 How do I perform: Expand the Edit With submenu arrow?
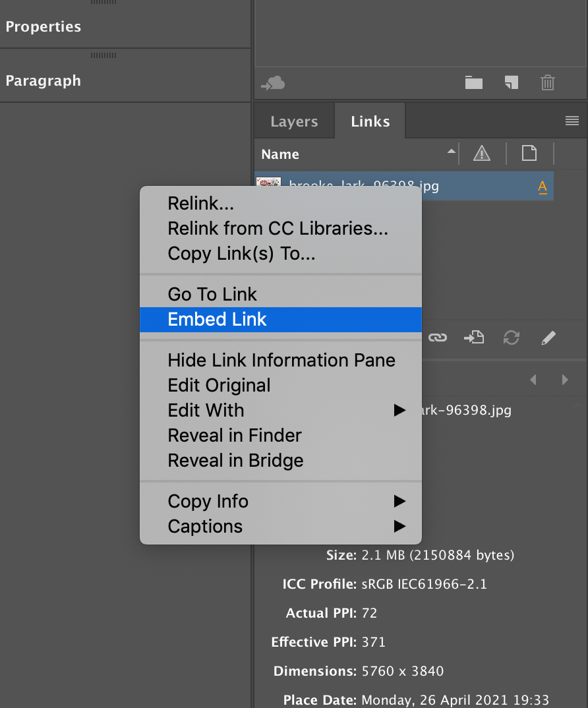tap(399, 410)
